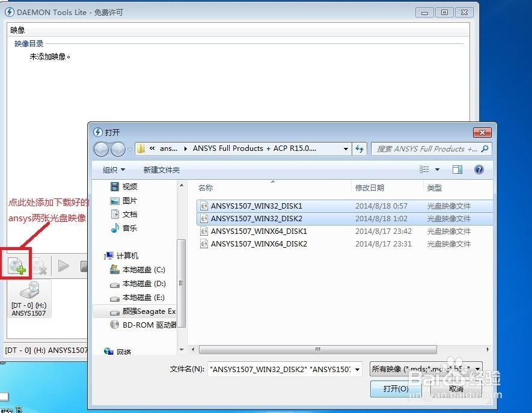Click the 打开(O) button
The image size is (532, 413).
click(396, 388)
